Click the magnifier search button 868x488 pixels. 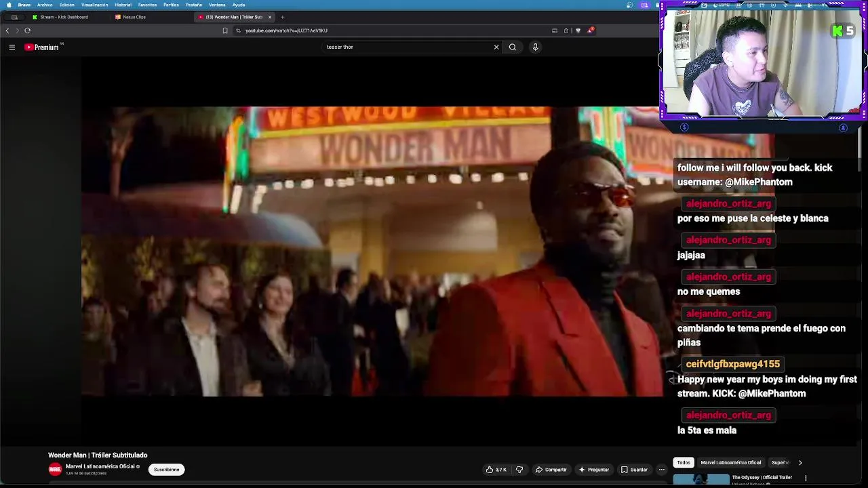(x=513, y=47)
